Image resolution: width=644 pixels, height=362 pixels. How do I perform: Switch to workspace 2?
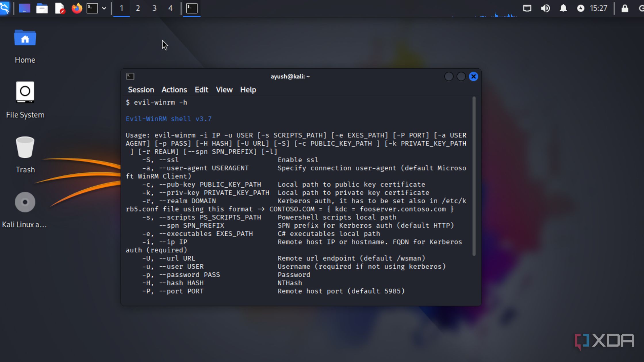pos(138,8)
